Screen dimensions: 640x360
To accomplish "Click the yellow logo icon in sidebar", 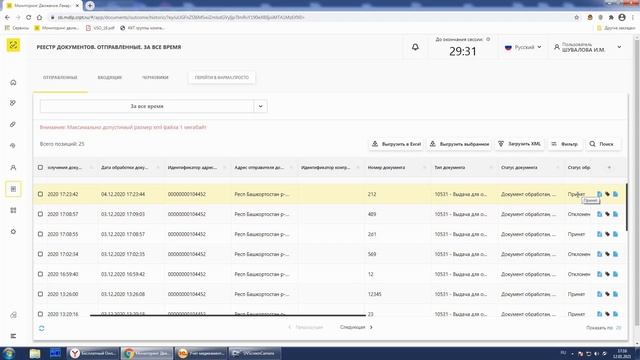I will 13,45.
